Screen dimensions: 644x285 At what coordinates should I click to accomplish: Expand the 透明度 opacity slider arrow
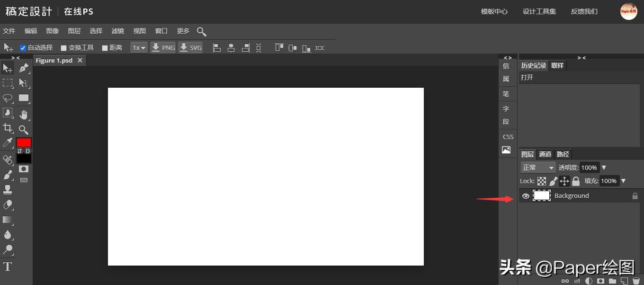tap(604, 167)
